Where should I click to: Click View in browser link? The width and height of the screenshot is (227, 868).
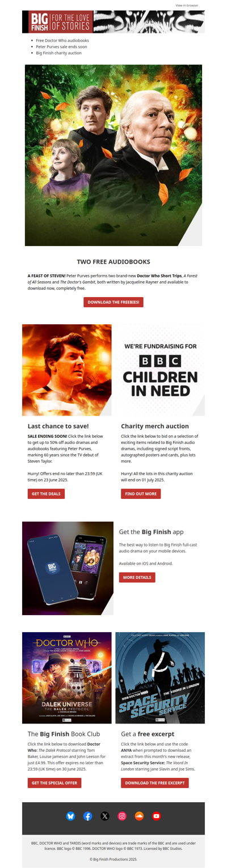click(187, 5)
